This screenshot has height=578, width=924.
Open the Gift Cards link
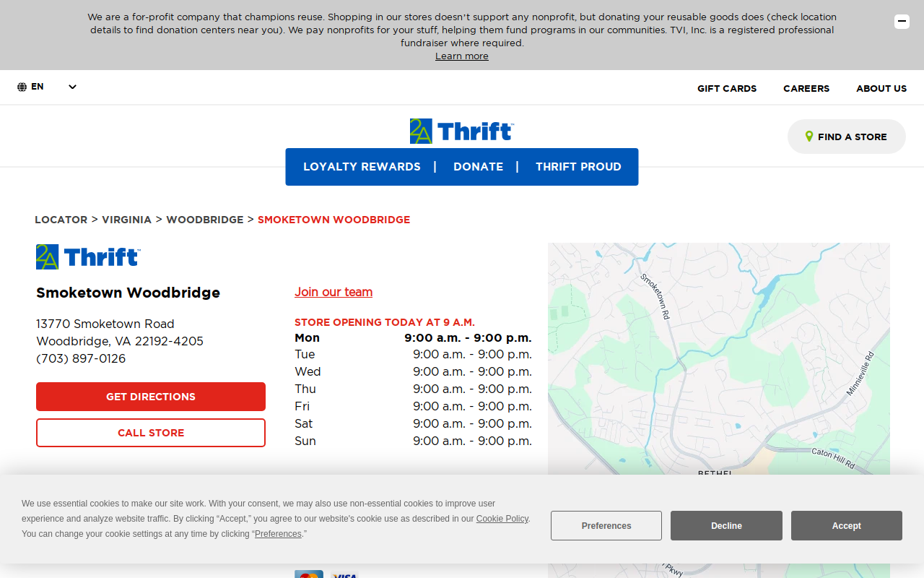tap(727, 88)
